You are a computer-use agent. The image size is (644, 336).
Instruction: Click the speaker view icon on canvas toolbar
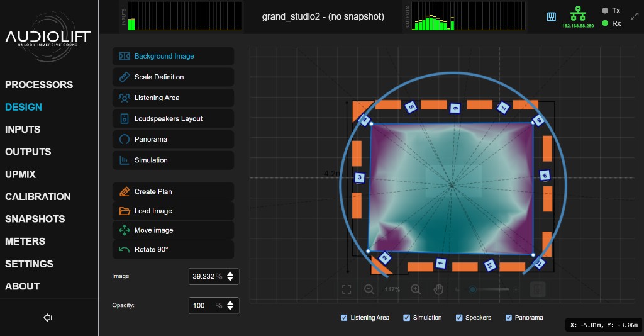tap(537, 289)
